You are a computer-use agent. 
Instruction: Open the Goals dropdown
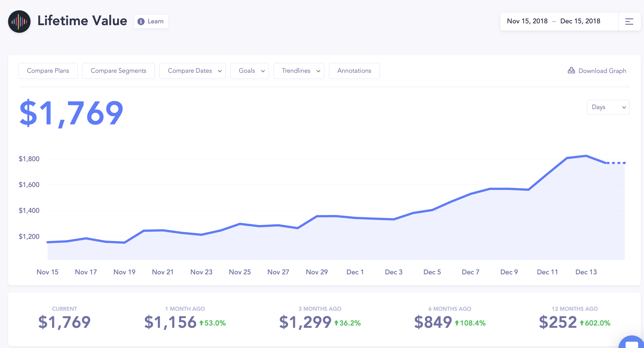249,71
